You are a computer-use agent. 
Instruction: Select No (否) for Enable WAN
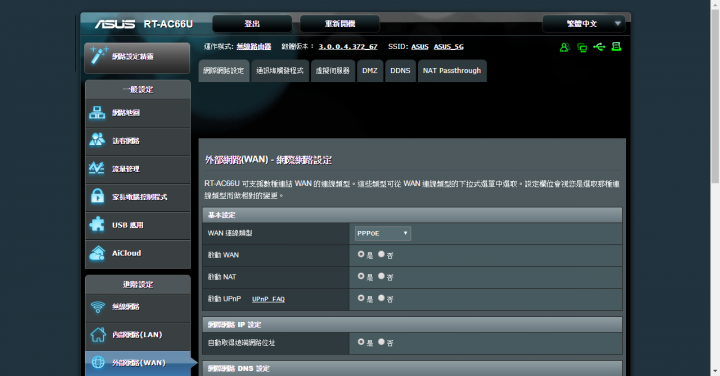[x=381, y=254]
